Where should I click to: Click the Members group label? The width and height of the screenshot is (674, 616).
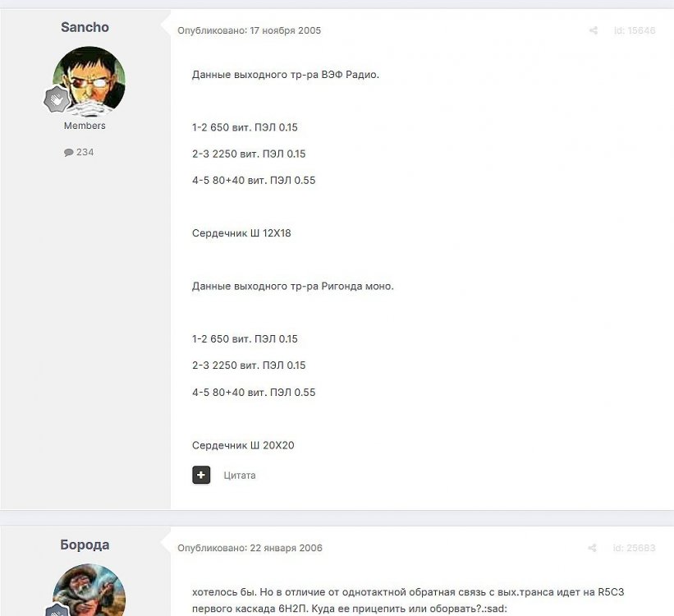click(85, 126)
